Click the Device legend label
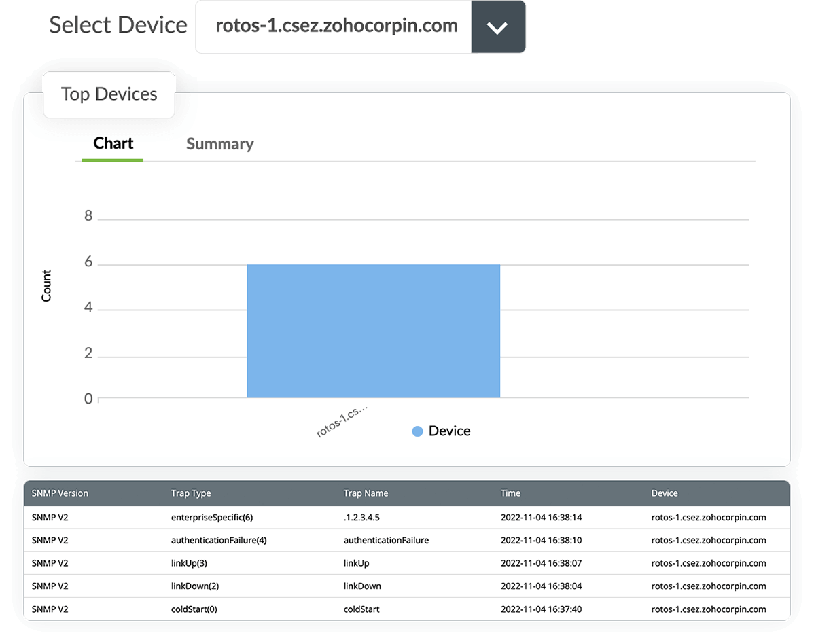Viewport: 814px width, 644px height. click(x=449, y=431)
